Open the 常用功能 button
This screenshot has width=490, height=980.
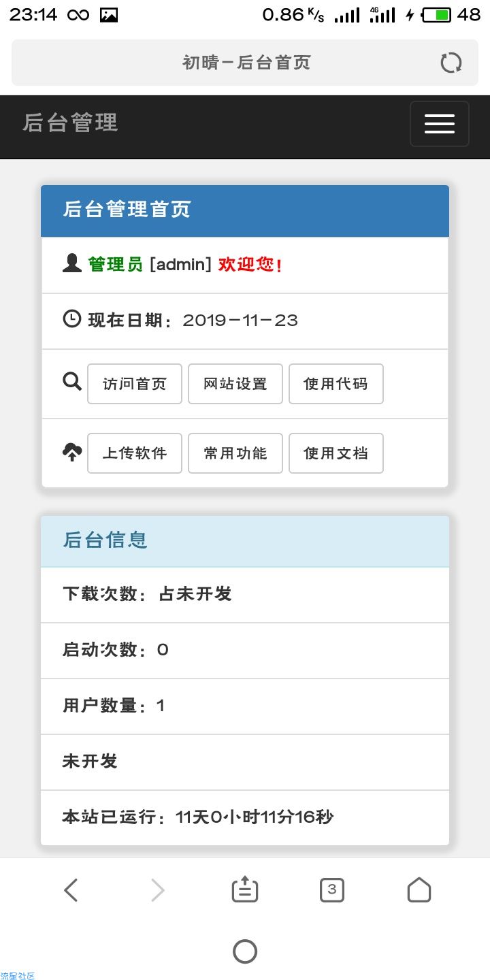point(235,453)
